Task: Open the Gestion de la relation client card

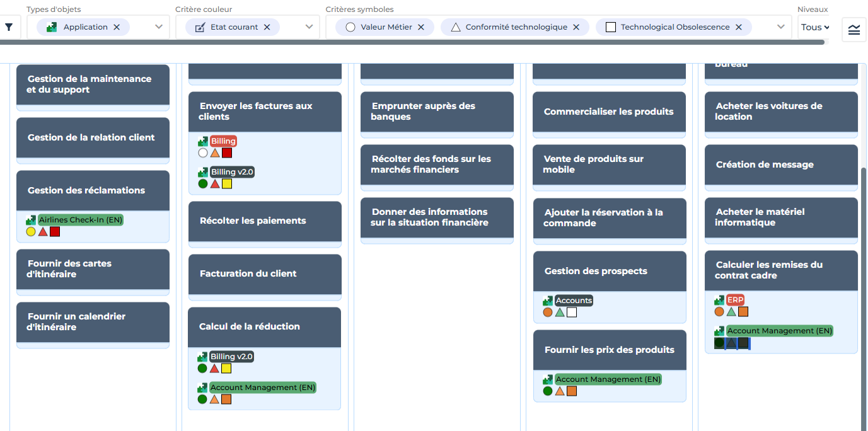Action: tap(93, 137)
